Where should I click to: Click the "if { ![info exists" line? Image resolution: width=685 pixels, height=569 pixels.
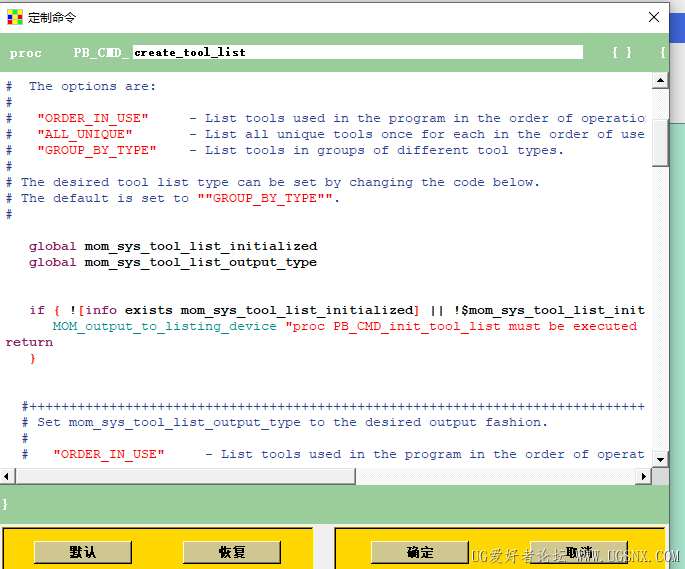coord(337,310)
